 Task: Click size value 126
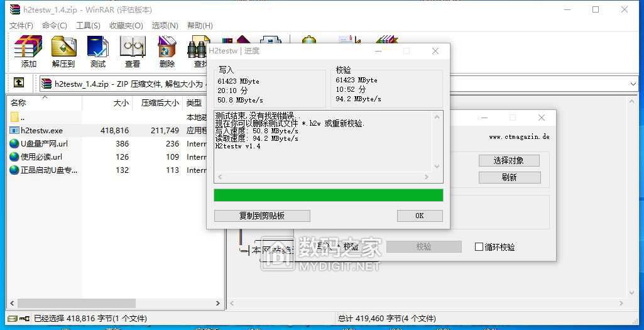[122, 157]
